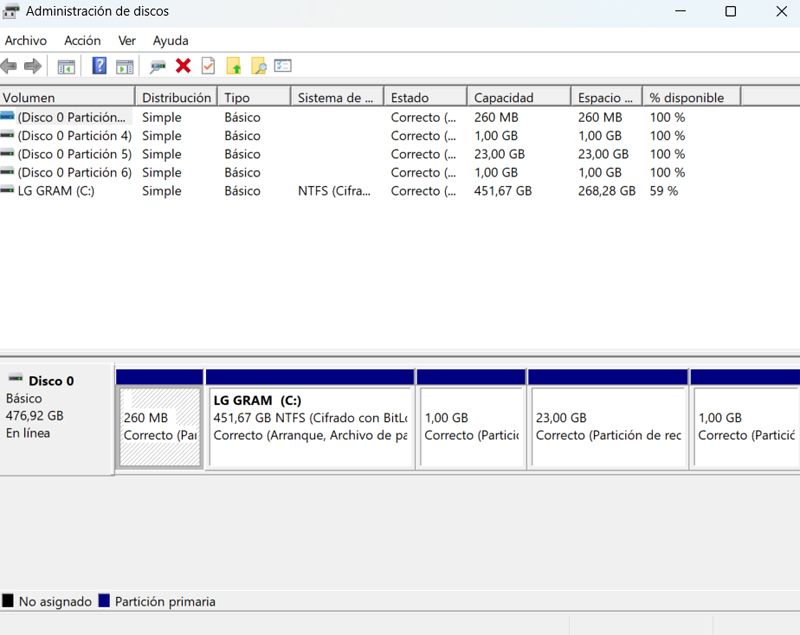Click the Open folder icon with green arrow
The height and width of the screenshot is (635, 800).
pyautogui.click(x=234, y=66)
